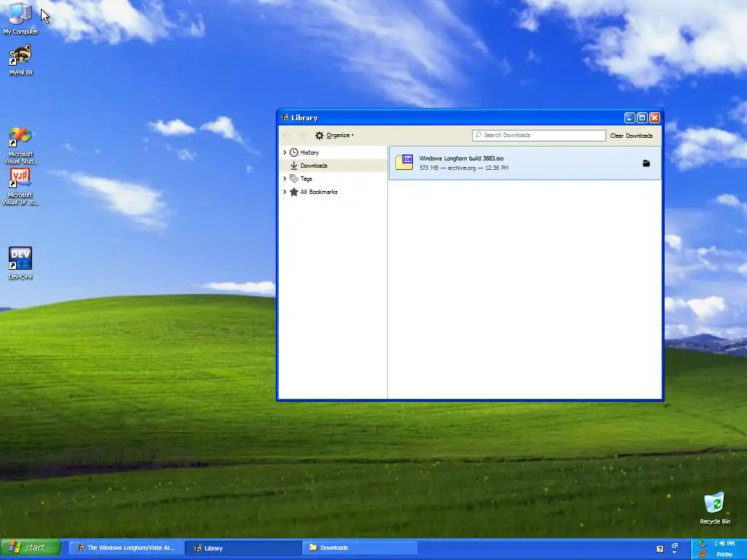Click the Start button

31,548
